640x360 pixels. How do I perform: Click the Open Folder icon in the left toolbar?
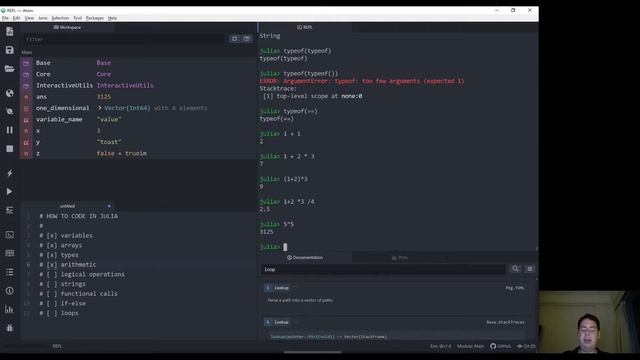tap(9, 68)
